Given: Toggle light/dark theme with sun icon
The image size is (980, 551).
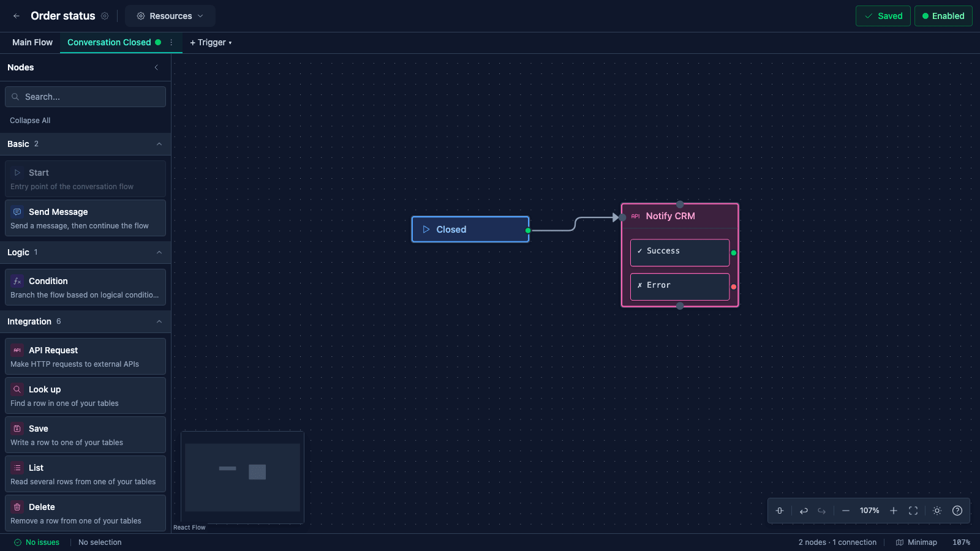Looking at the screenshot, I should click(x=937, y=511).
